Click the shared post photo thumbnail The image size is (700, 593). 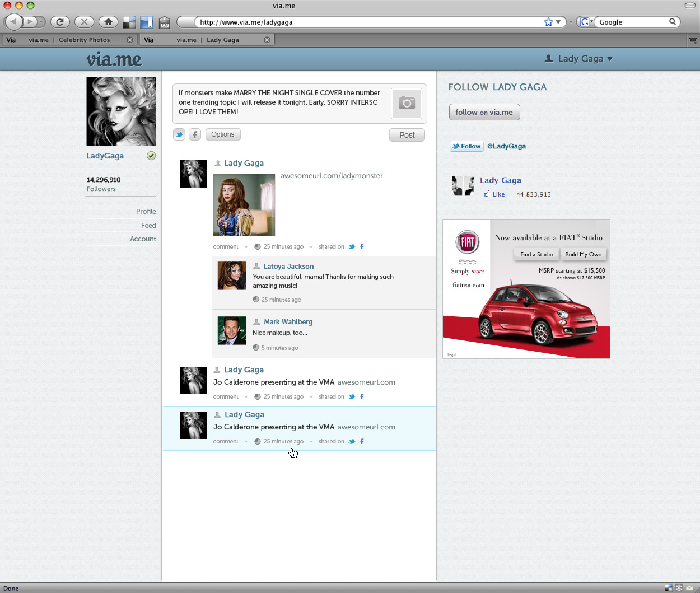pos(244,205)
